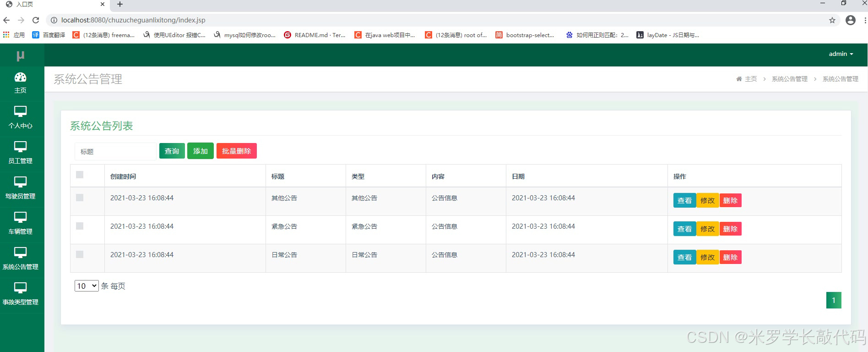The width and height of the screenshot is (868, 352).
Task: Open the browser profile avatar icon
Action: 851,20
